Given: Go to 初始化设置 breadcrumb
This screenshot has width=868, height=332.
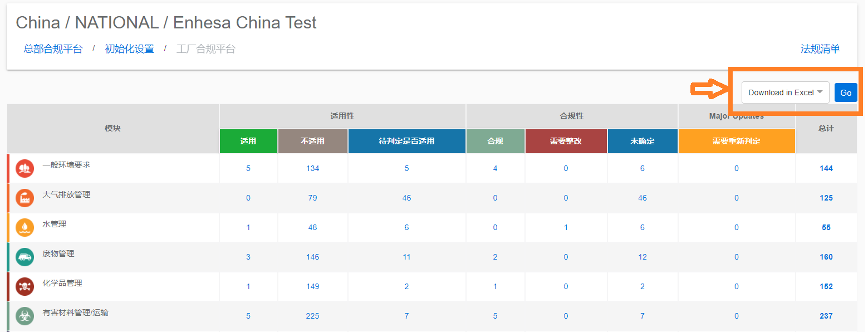Looking at the screenshot, I should [129, 49].
